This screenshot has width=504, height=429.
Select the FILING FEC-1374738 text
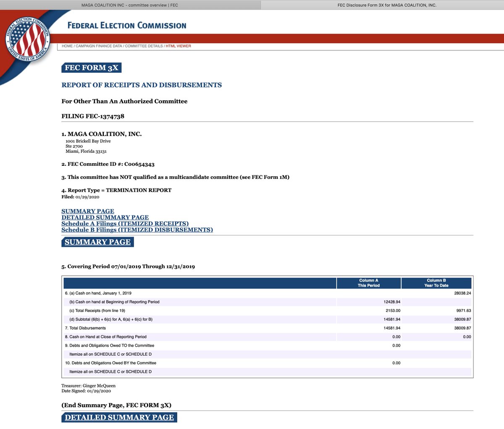[93, 116]
